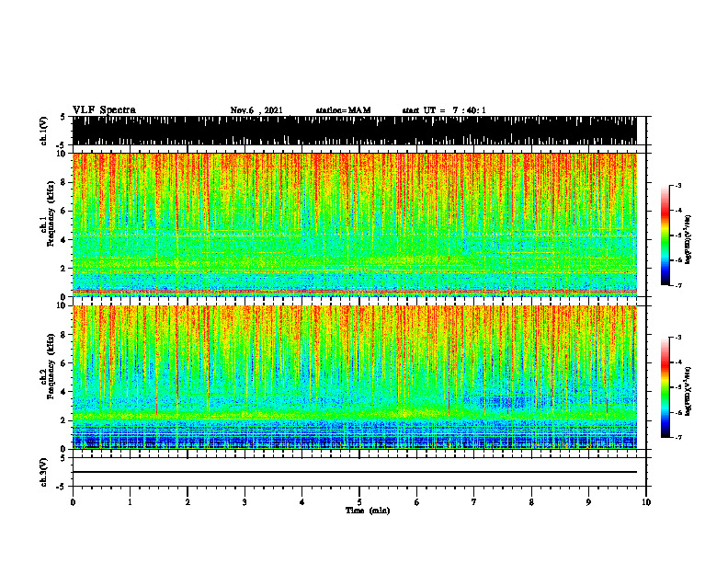Screen dimensions: 728x563
Task: Click the ch.1 colorbar 'log(PSD)' label
Action: coord(688,239)
